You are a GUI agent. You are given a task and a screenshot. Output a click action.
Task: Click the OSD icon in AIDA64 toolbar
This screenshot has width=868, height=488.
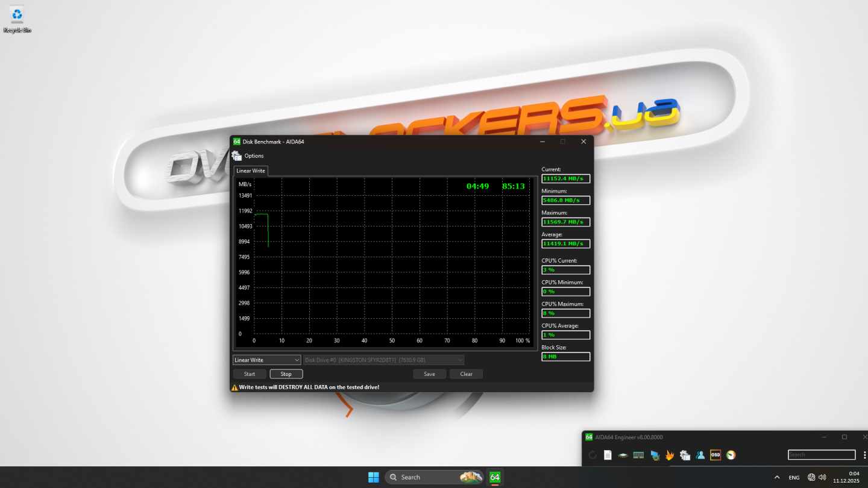[715, 455]
